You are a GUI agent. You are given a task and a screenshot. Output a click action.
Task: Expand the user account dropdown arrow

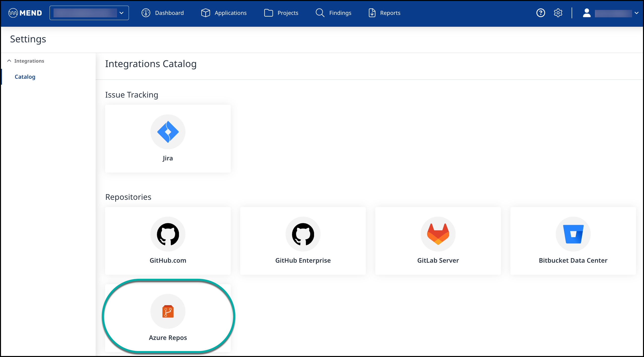[x=636, y=13]
